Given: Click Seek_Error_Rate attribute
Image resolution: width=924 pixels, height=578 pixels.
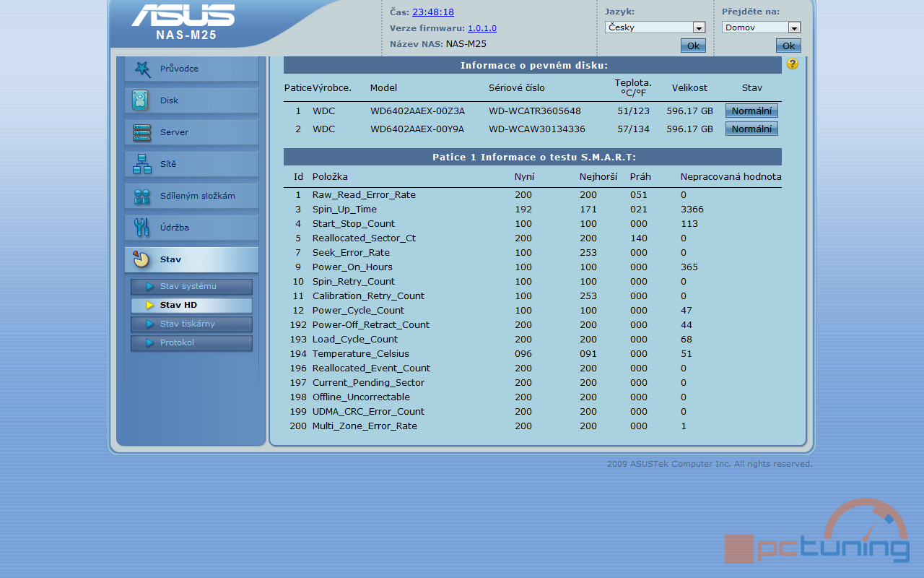Looking at the screenshot, I should click(x=351, y=253).
